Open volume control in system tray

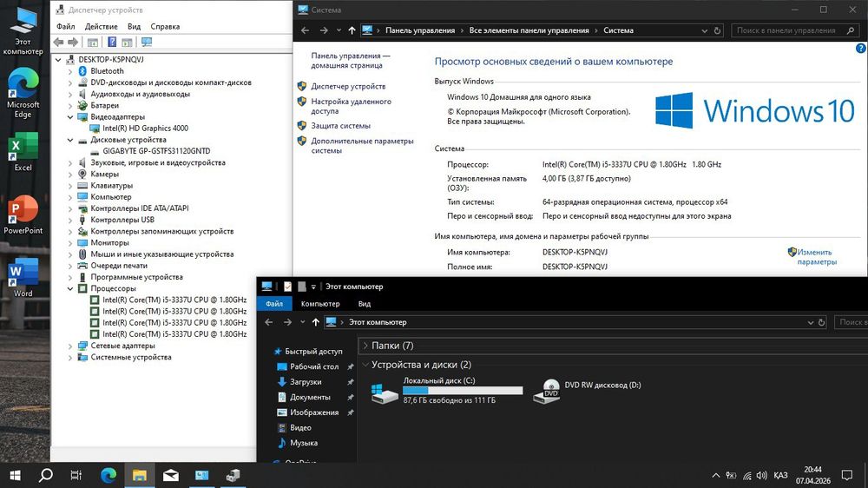coord(762,475)
